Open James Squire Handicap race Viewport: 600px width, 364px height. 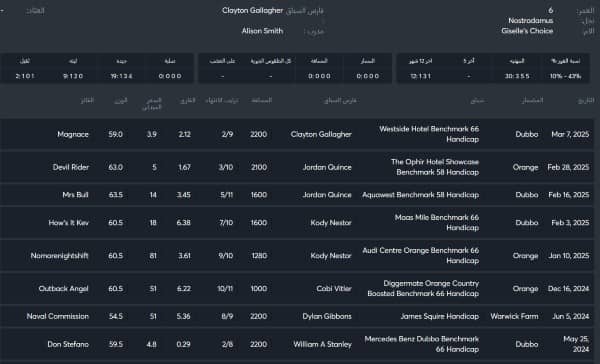[x=439, y=317]
